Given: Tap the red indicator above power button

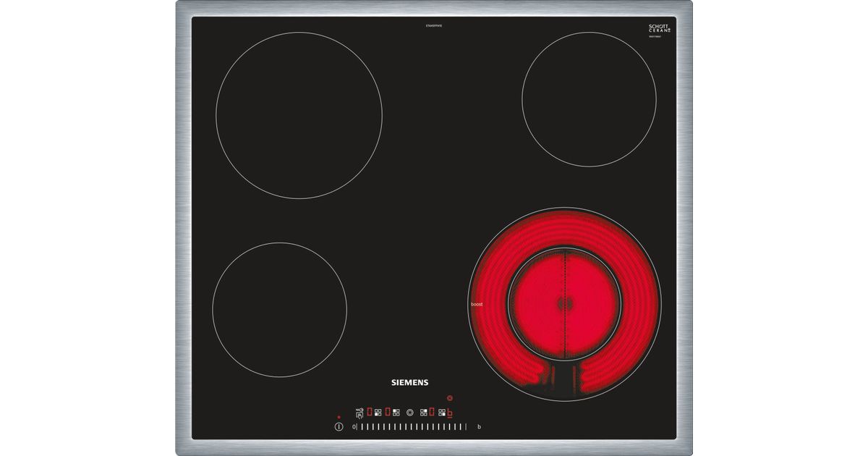Looking at the screenshot, I should 339,418.
